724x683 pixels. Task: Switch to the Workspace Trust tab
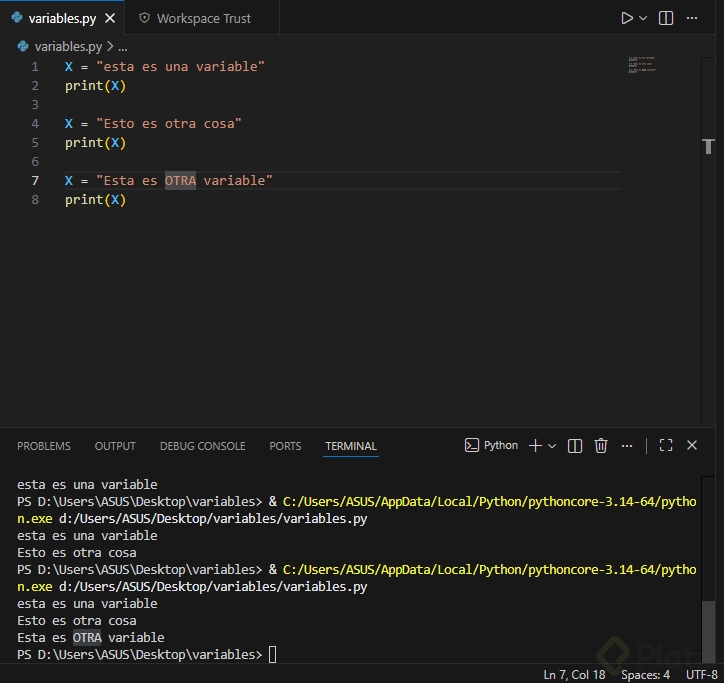click(x=203, y=18)
